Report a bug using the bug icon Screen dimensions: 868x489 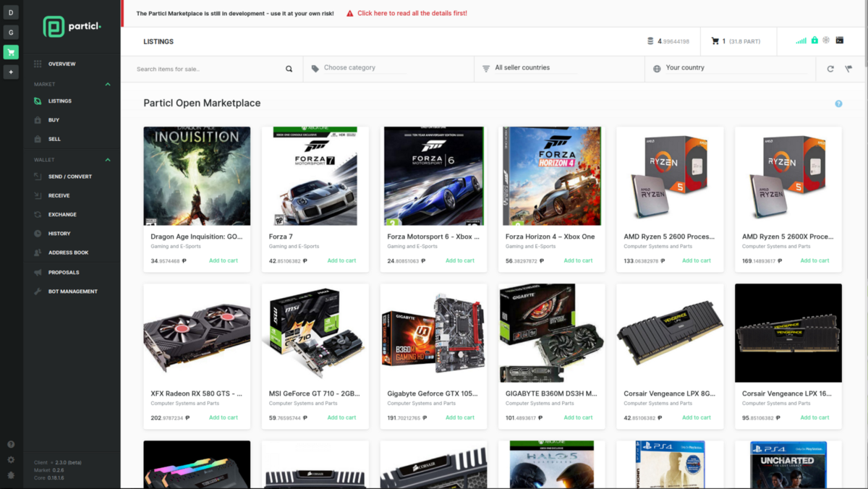click(11, 475)
